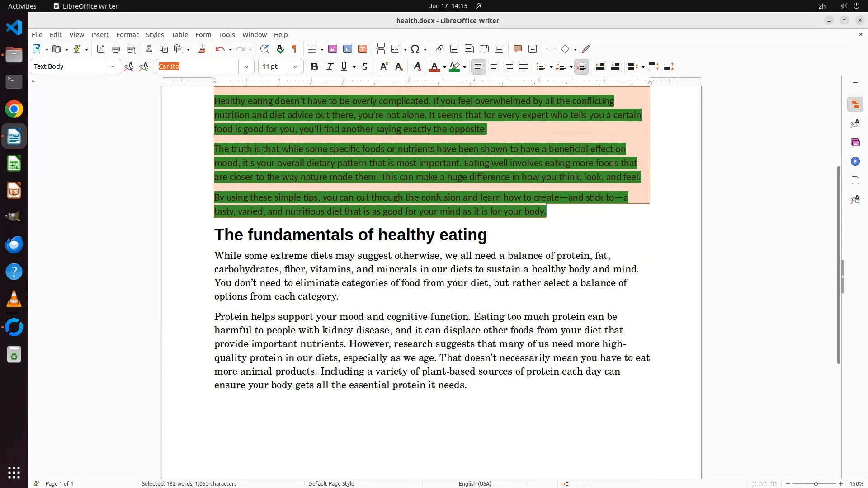This screenshot has width=868, height=488.
Task: Toggle Bold formatting
Action: point(315,67)
